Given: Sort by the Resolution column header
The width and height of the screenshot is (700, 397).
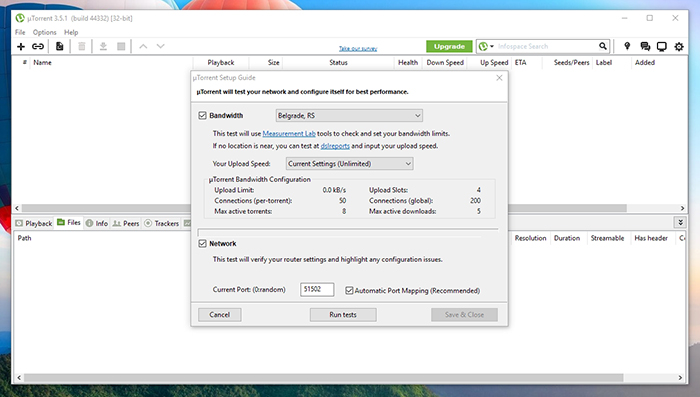Looking at the screenshot, I should click(530, 238).
